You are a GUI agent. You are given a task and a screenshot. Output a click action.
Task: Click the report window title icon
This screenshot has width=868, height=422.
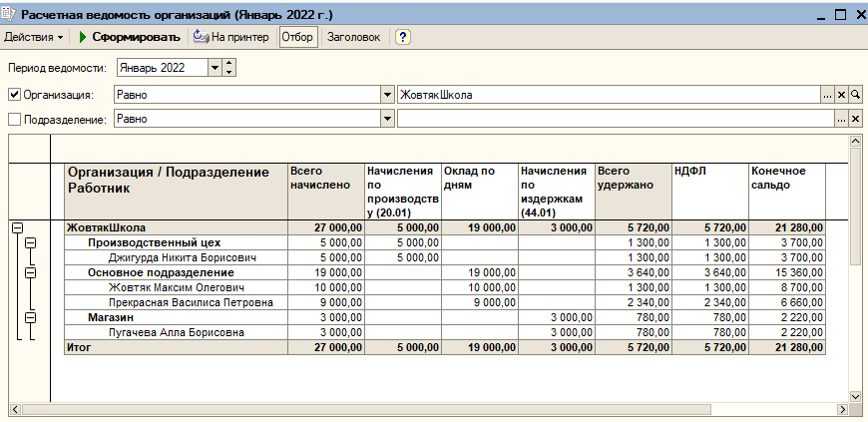click(x=9, y=14)
